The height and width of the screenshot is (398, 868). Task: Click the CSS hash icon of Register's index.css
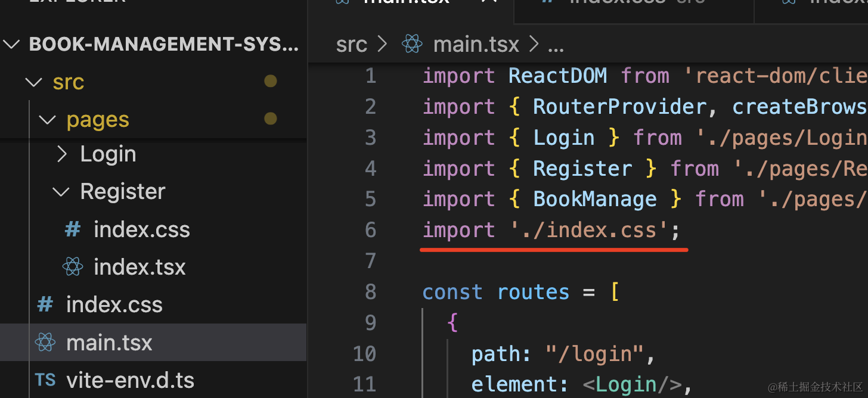pyautogui.click(x=73, y=229)
